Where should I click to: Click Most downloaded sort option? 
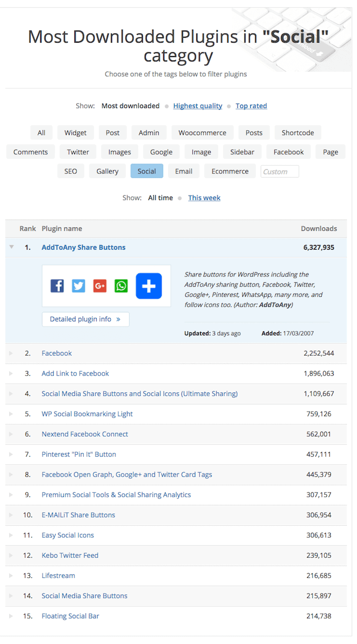[130, 106]
